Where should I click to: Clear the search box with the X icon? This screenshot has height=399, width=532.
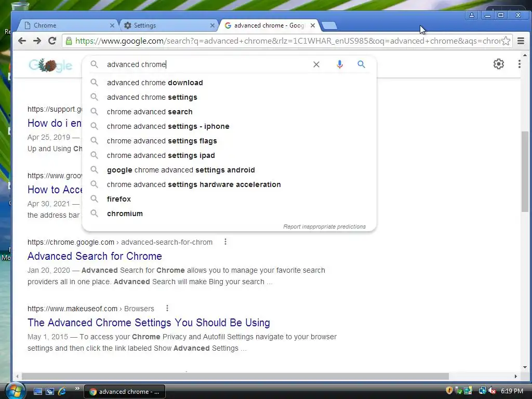tap(316, 64)
